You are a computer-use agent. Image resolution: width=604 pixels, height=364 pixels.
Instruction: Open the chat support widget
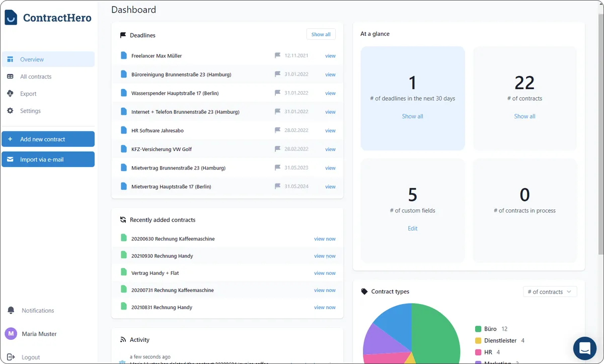(584, 348)
